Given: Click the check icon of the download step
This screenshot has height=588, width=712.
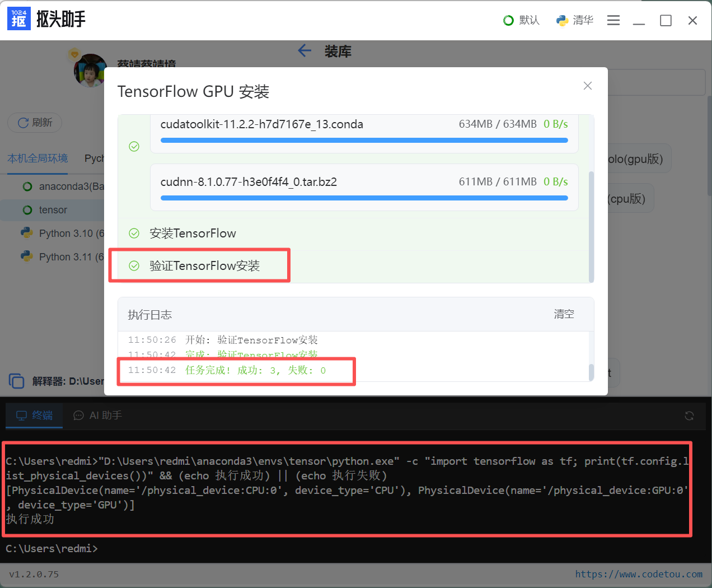Looking at the screenshot, I should tap(134, 147).
